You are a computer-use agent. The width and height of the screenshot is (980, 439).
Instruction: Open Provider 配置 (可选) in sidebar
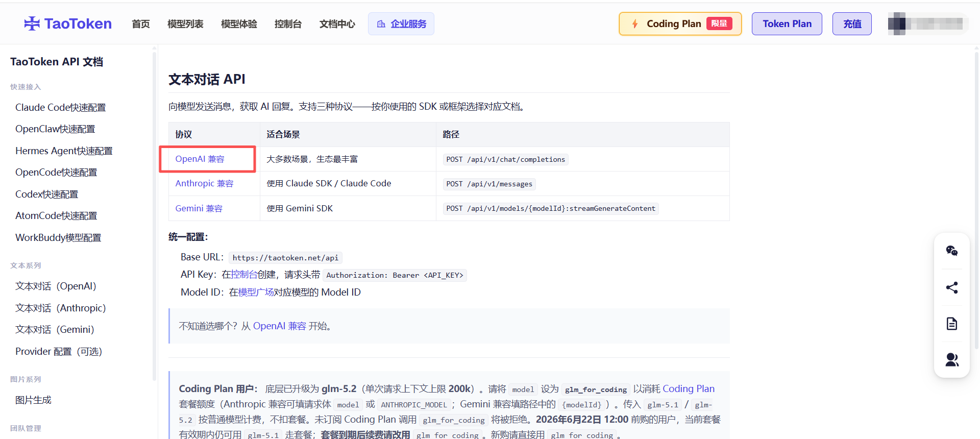point(59,352)
